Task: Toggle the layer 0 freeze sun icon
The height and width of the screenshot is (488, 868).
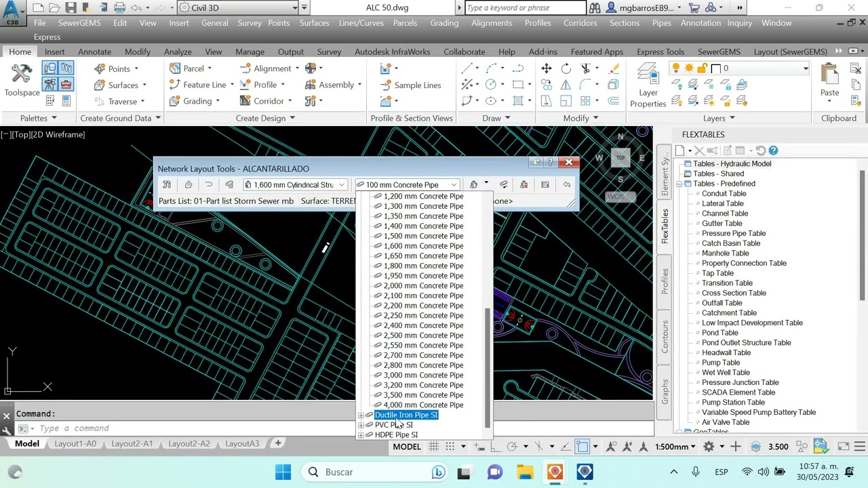Action: (x=689, y=68)
